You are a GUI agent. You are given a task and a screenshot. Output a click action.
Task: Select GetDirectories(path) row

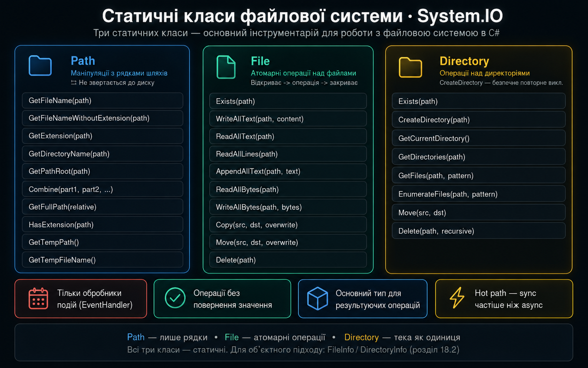(479, 157)
